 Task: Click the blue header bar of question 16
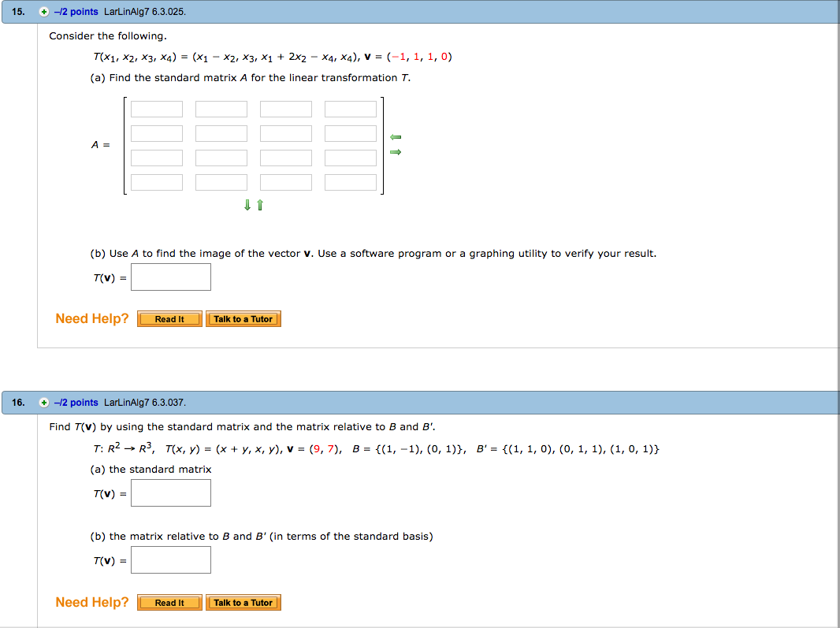420,402
